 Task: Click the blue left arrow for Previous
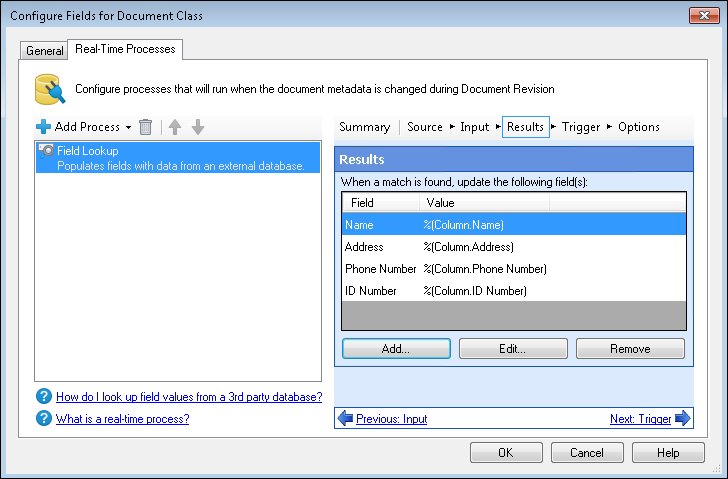[345, 419]
